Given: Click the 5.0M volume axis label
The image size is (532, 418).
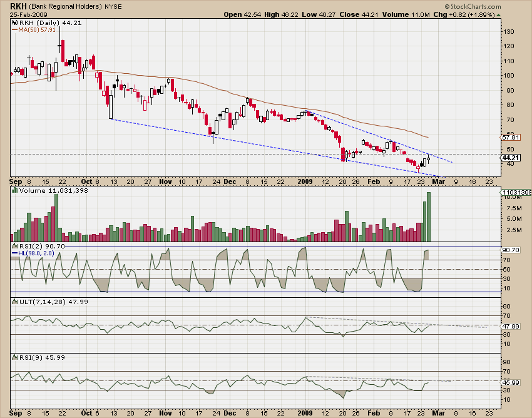Looking at the screenshot, I should [x=514, y=219].
